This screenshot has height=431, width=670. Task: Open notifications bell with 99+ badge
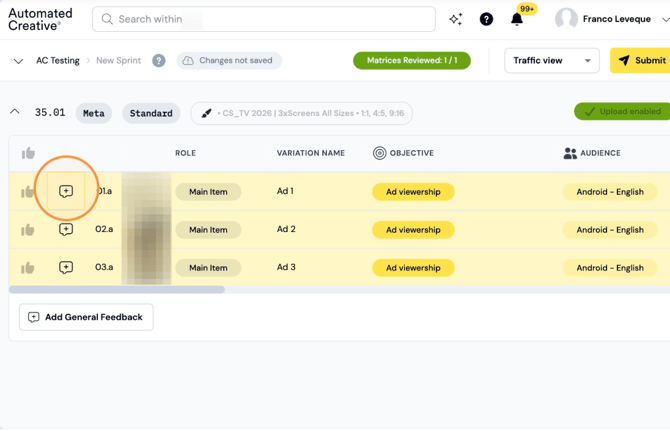[x=517, y=19]
